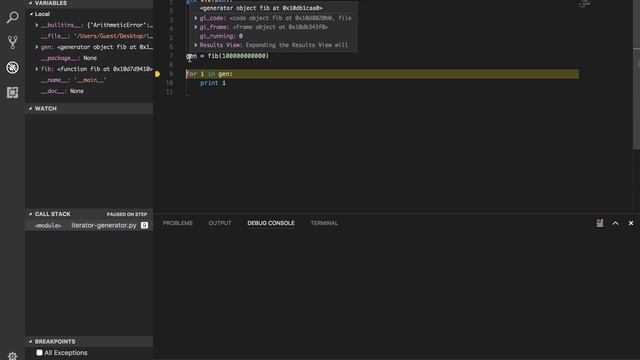The height and width of the screenshot is (360, 640).
Task: Click the 'gen = fib(...)' code line
Action: 227,56
